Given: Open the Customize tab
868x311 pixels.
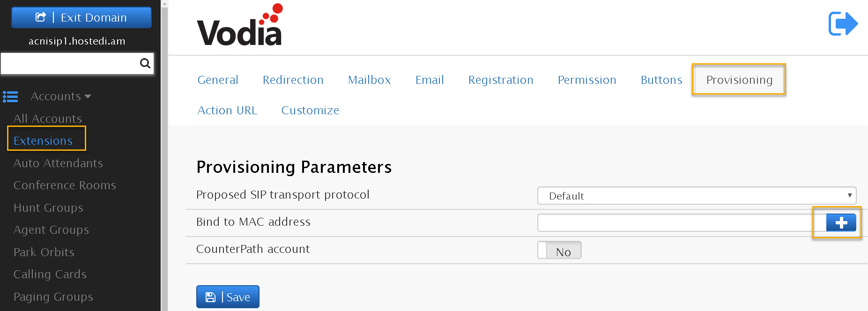Looking at the screenshot, I should point(310,111).
